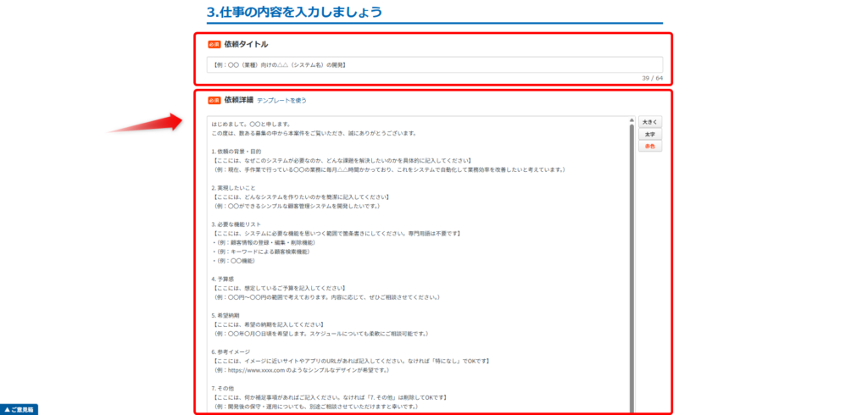Place cursor on line 2. 実現したいこと
Image resolution: width=868 pixels, height=415 pixels.
(233, 187)
